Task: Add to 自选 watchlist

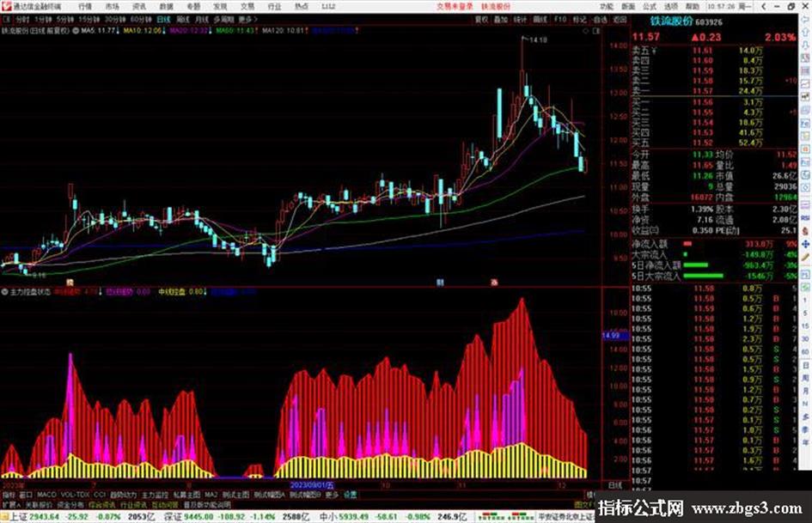Action: pyautogui.click(x=600, y=19)
